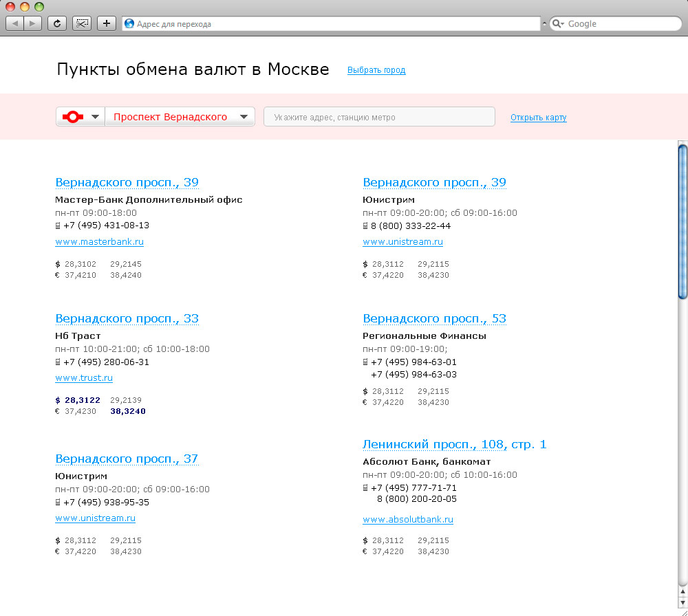Open the www.trust.ru link
Viewport: 688px width, 616px height.
84,378
